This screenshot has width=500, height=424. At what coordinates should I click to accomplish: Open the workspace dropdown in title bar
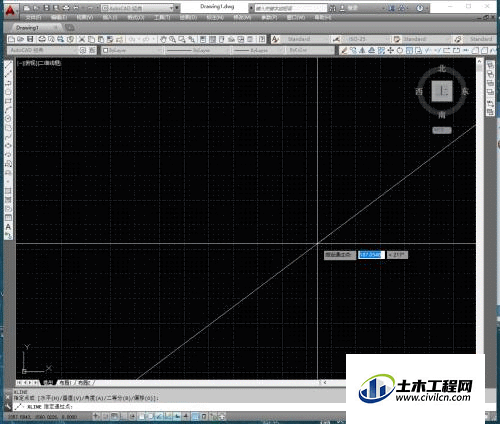138,8
